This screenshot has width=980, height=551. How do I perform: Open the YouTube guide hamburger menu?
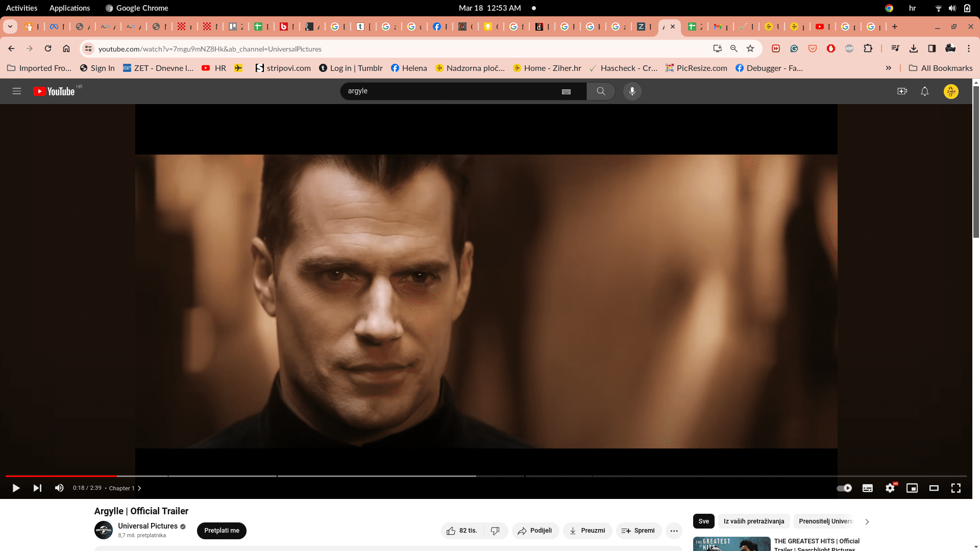click(x=17, y=91)
